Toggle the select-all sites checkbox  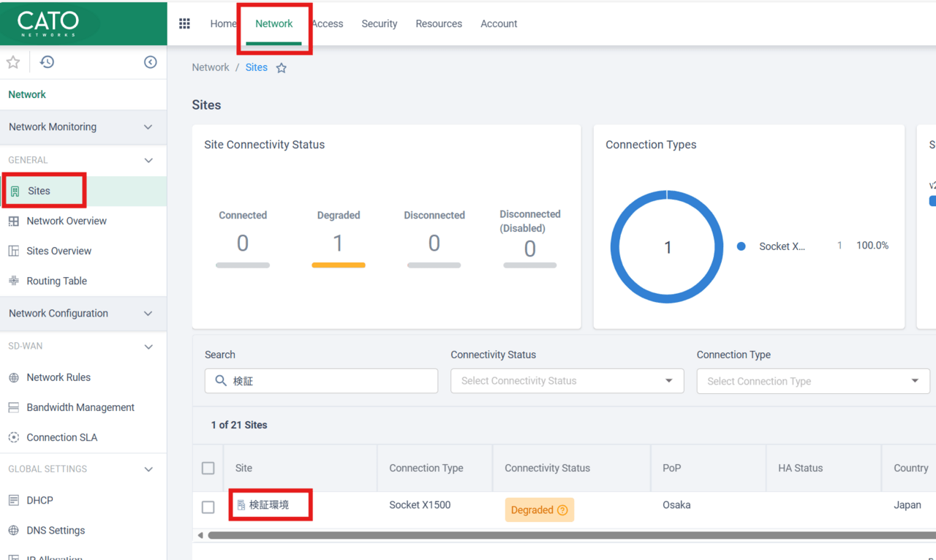[208, 468]
